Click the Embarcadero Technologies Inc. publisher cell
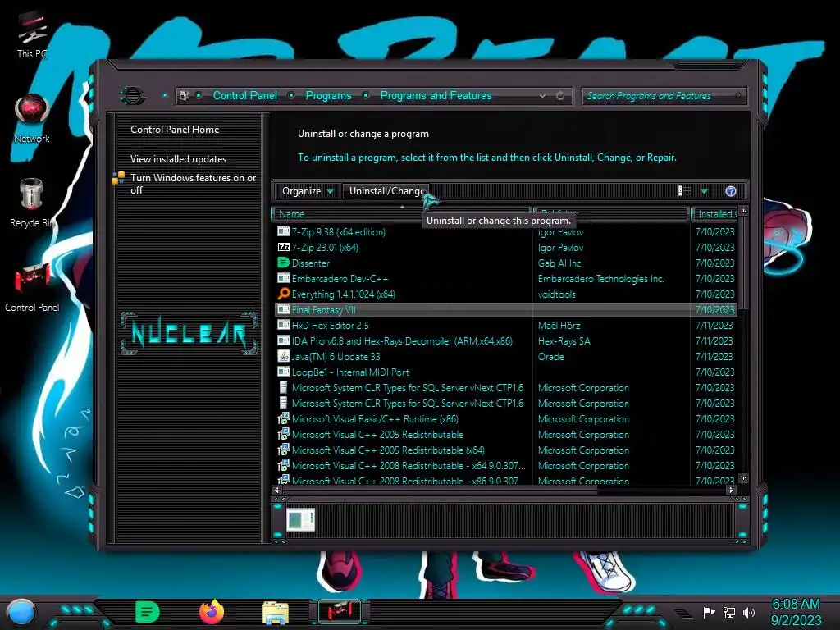The width and height of the screenshot is (840, 630). coord(601,279)
